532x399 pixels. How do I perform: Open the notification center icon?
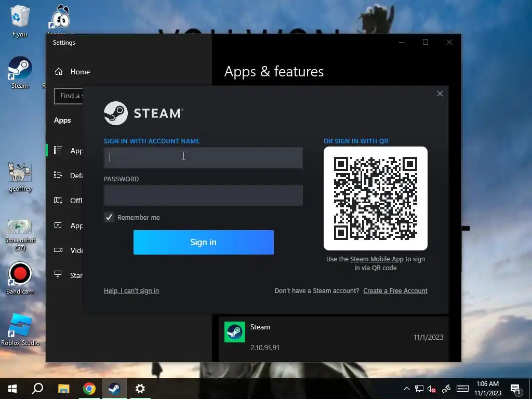click(516, 389)
